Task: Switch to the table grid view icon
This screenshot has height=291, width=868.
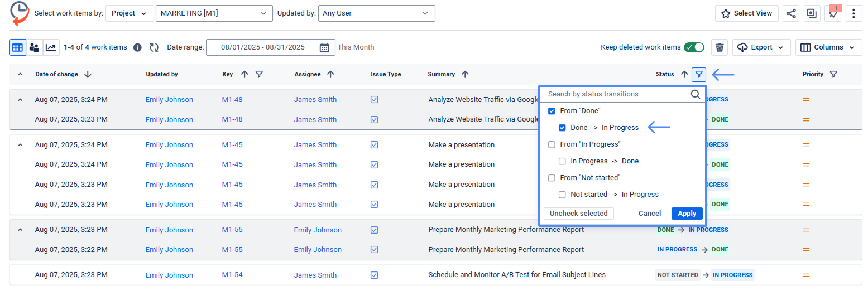Action: (18, 47)
